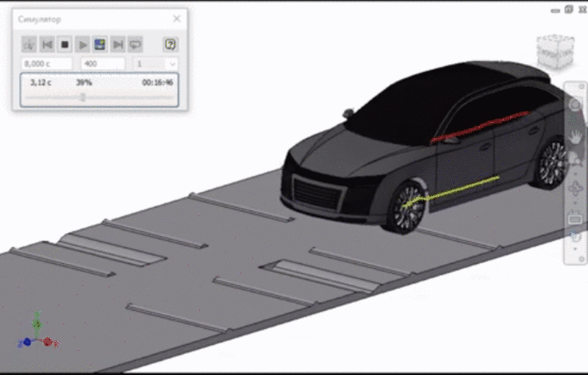Viewport: 588px width, 375px height.
Task: Rewind simulation to the beginning
Action: [47, 45]
